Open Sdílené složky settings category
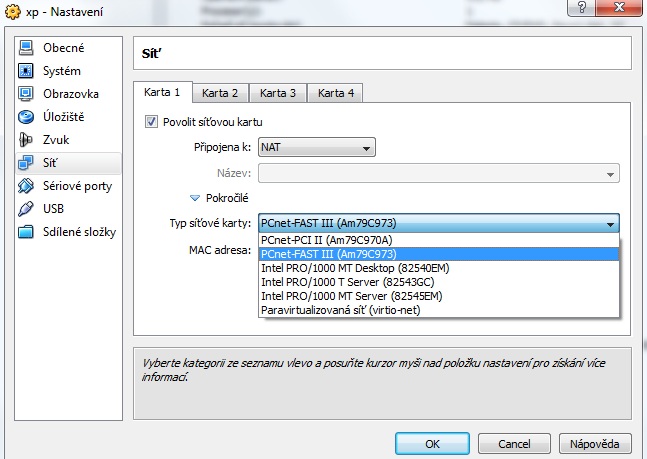Image resolution: width=647 pixels, height=459 pixels. [x=68, y=232]
